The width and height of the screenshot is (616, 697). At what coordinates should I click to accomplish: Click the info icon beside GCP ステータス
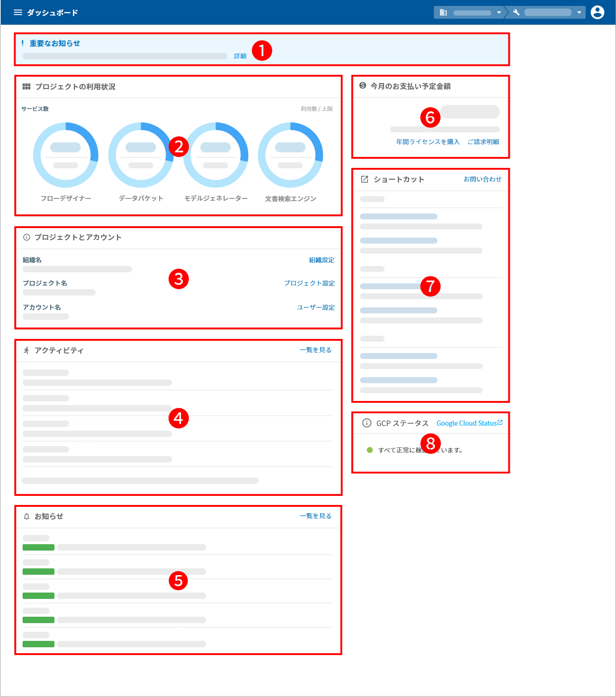[367, 423]
